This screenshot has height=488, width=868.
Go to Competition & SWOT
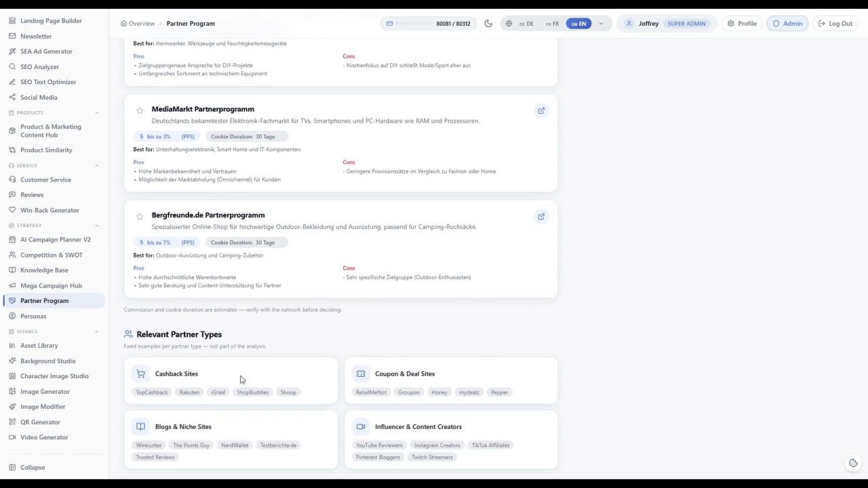click(x=52, y=255)
